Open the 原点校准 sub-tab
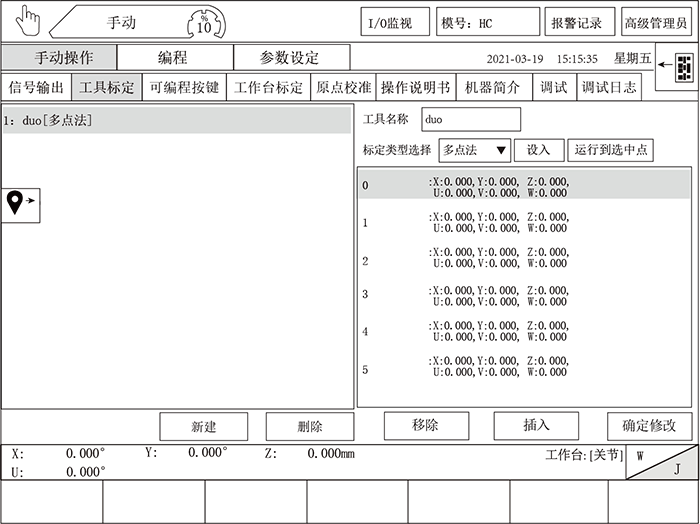Image resolution: width=700 pixels, height=524 pixels. 342,87
